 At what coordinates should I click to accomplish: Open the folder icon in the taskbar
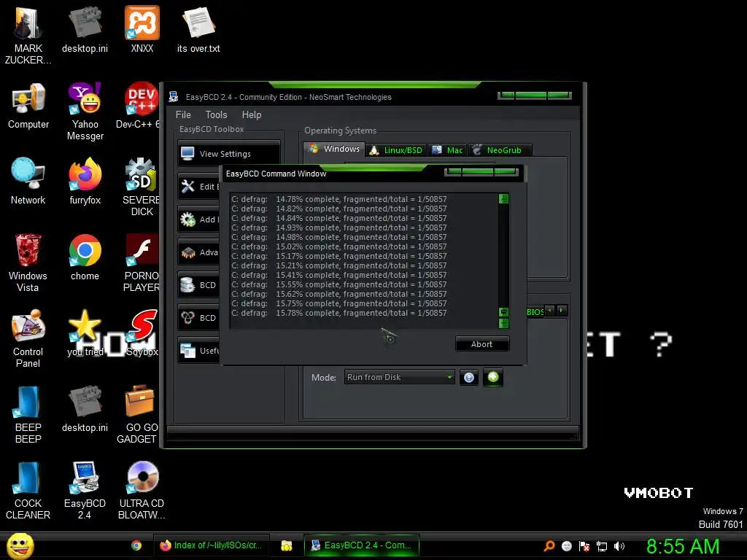(286, 545)
